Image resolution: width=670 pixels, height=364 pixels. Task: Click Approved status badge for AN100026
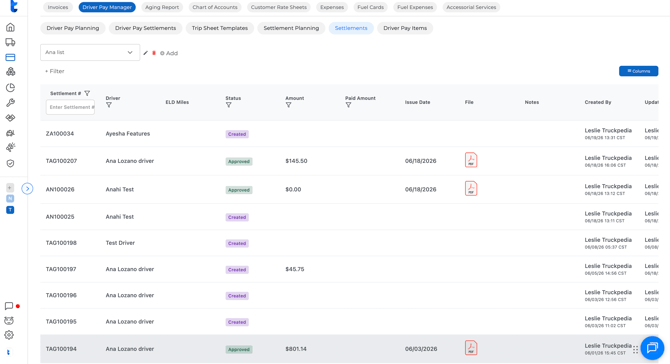click(239, 190)
